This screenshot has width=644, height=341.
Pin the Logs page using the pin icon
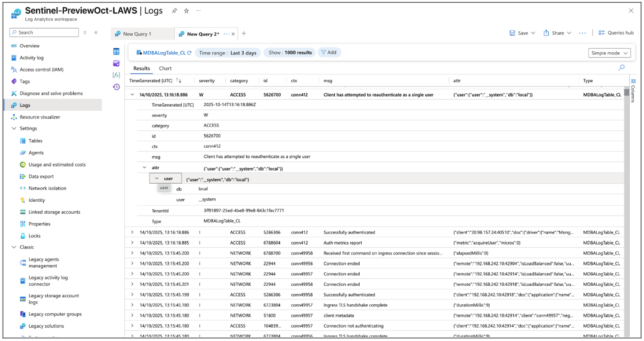tap(175, 10)
